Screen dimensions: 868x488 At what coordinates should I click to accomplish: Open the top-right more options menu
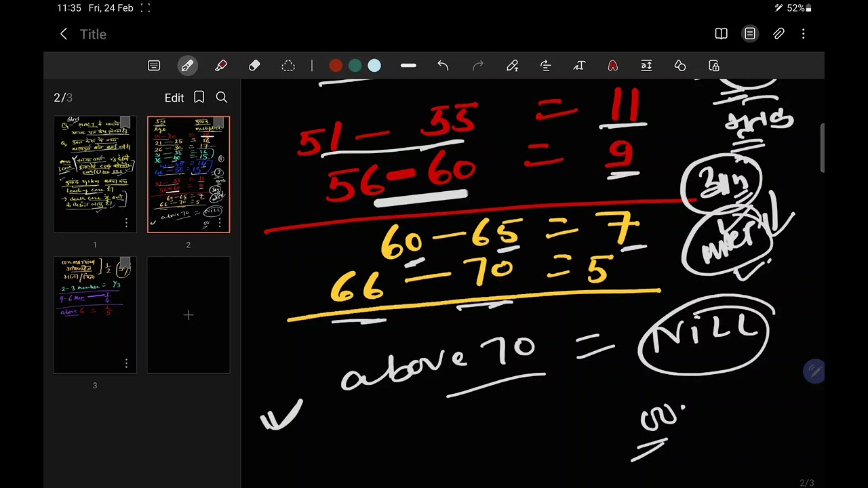tap(804, 34)
